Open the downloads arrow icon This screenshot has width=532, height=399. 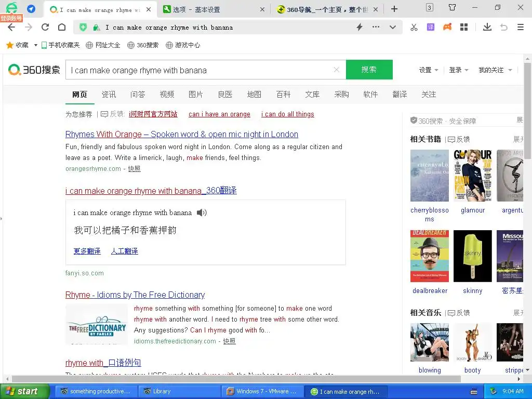point(487,27)
